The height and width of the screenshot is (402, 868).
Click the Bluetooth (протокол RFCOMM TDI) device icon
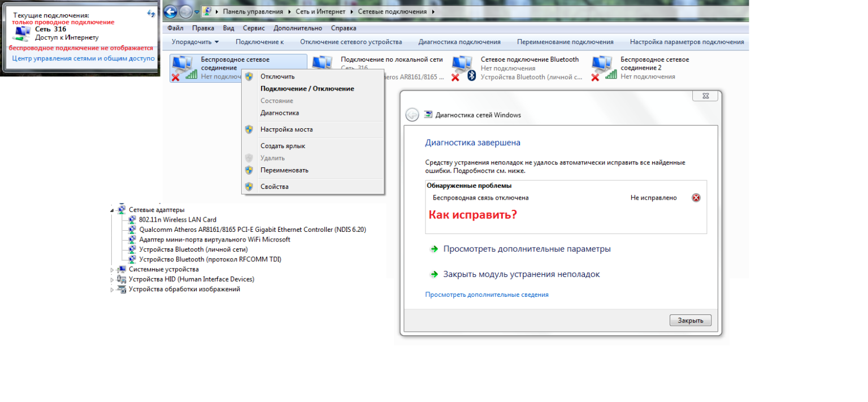tap(132, 260)
